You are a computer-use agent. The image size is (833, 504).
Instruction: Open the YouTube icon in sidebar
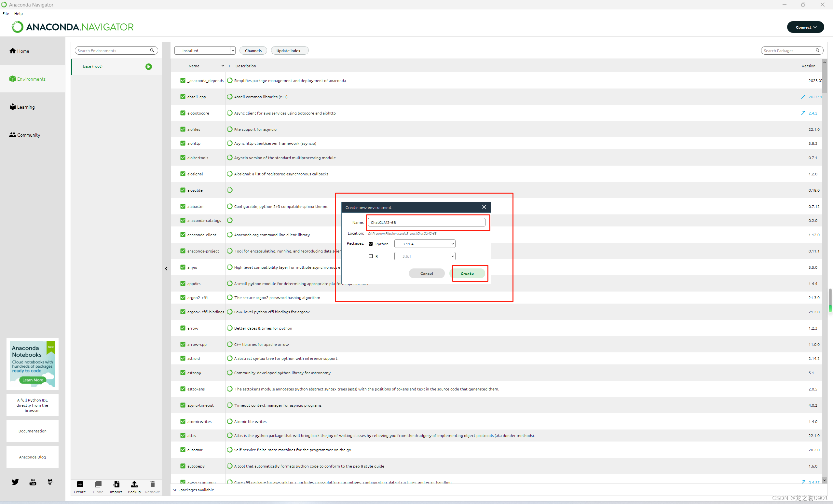pos(33,482)
